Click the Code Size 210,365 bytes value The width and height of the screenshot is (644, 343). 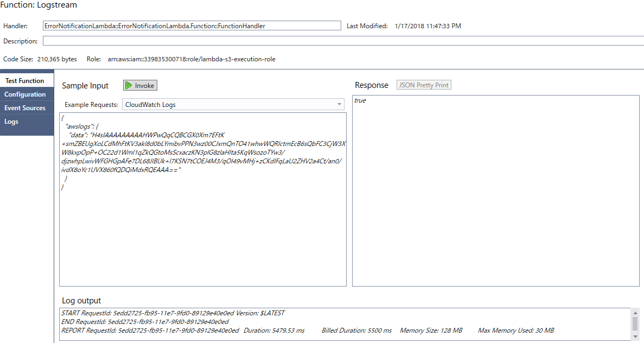coord(57,59)
